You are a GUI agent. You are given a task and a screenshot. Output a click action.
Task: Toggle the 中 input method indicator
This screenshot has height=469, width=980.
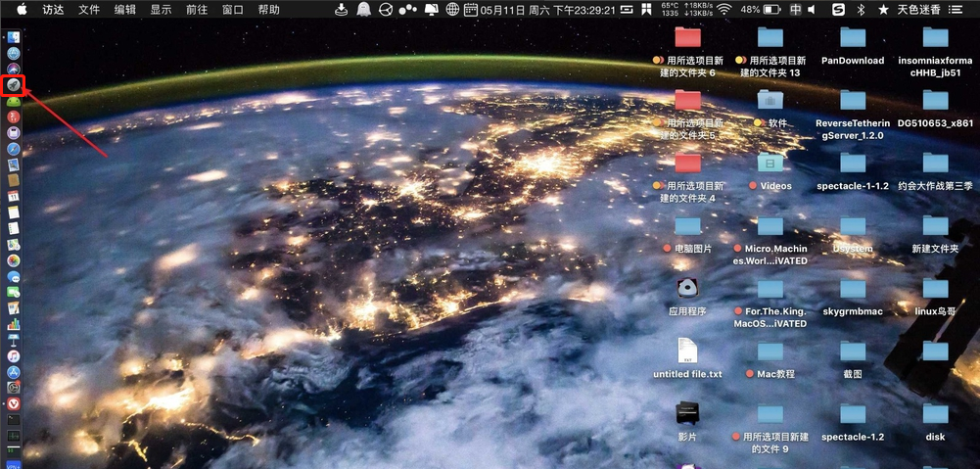pos(795,10)
